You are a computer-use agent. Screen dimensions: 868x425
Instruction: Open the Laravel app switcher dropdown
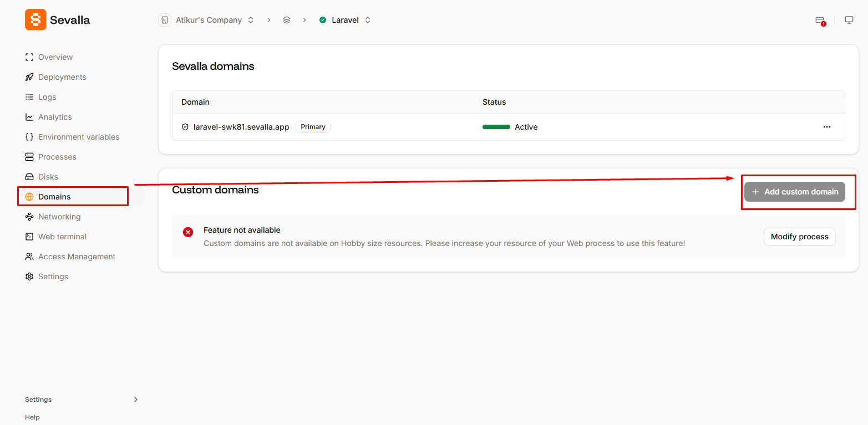click(x=368, y=19)
